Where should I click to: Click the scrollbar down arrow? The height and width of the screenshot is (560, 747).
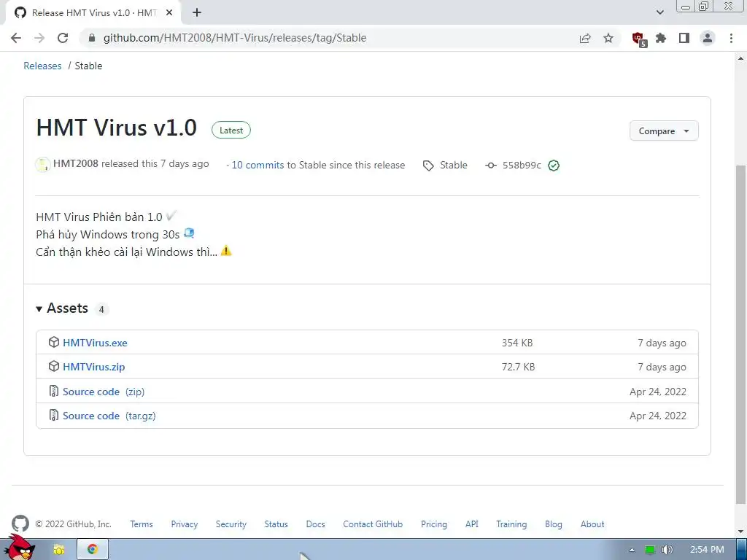pos(741,532)
